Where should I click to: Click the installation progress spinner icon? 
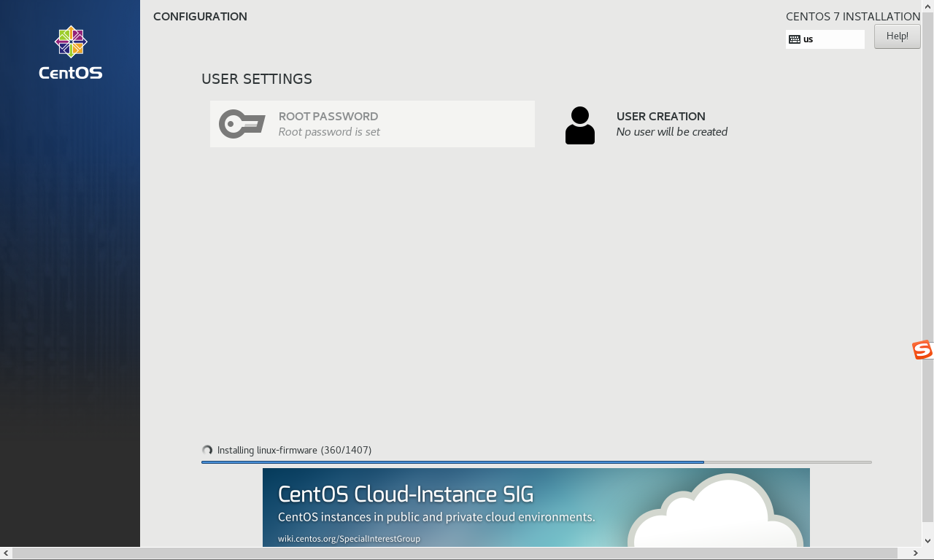pyautogui.click(x=207, y=451)
